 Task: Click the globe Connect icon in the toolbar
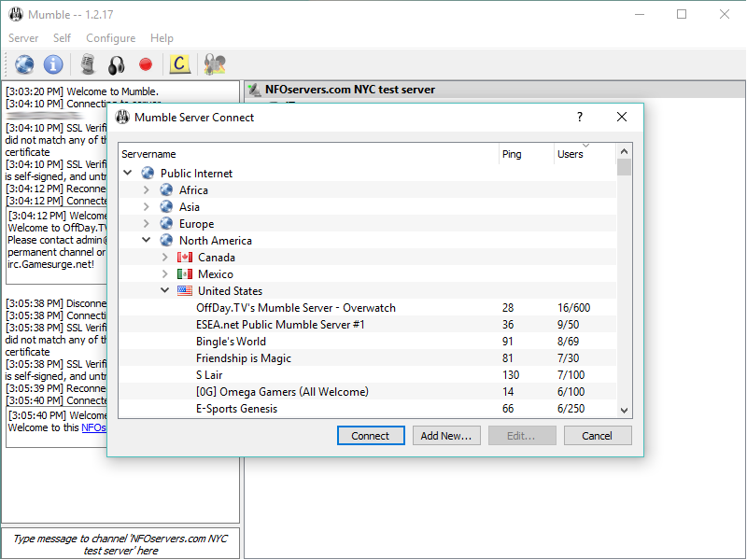[x=24, y=64]
